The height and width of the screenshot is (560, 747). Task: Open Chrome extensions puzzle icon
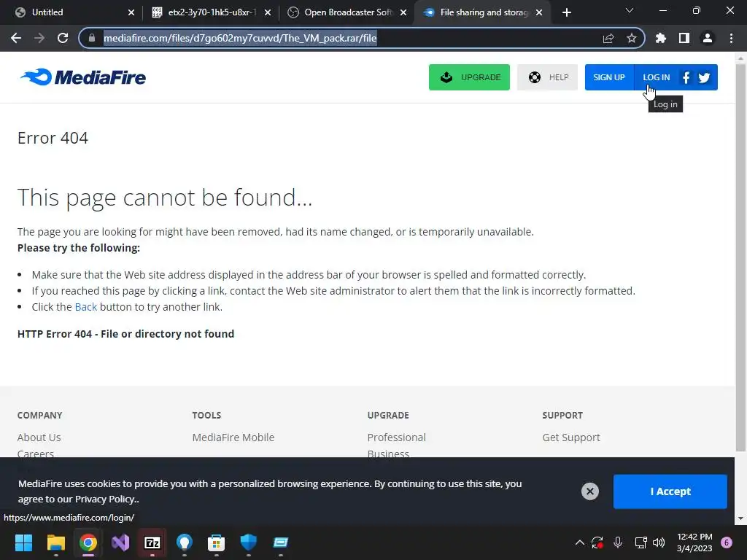661,38
